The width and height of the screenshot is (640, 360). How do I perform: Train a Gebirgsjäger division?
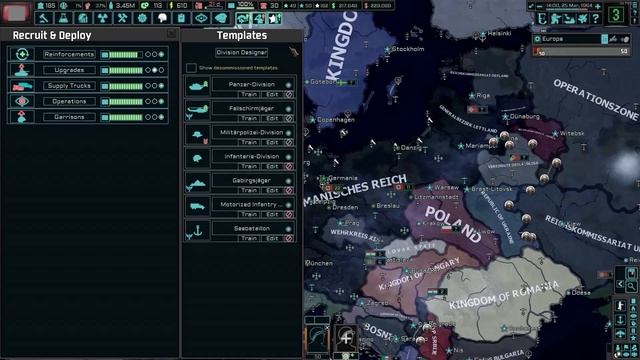click(x=249, y=190)
